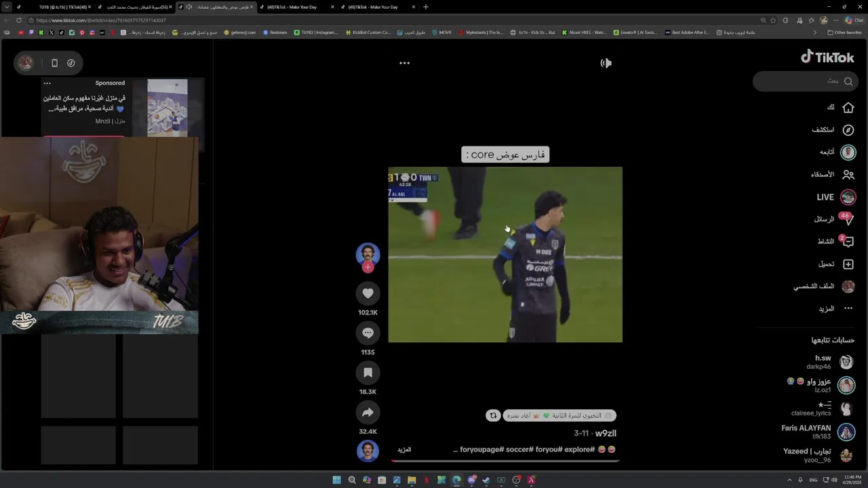Open the three-dot menu above the video
The height and width of the screenshot is (488, 868).
404,63
